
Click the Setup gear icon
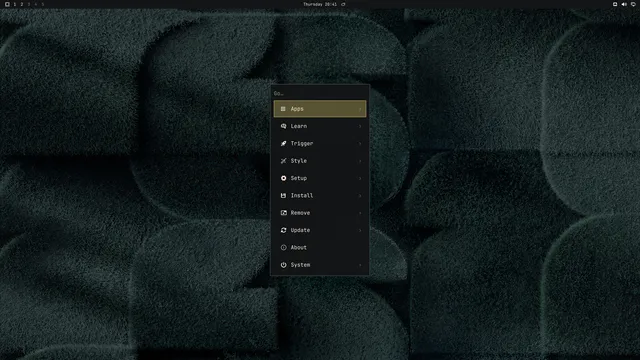point(283,178)
